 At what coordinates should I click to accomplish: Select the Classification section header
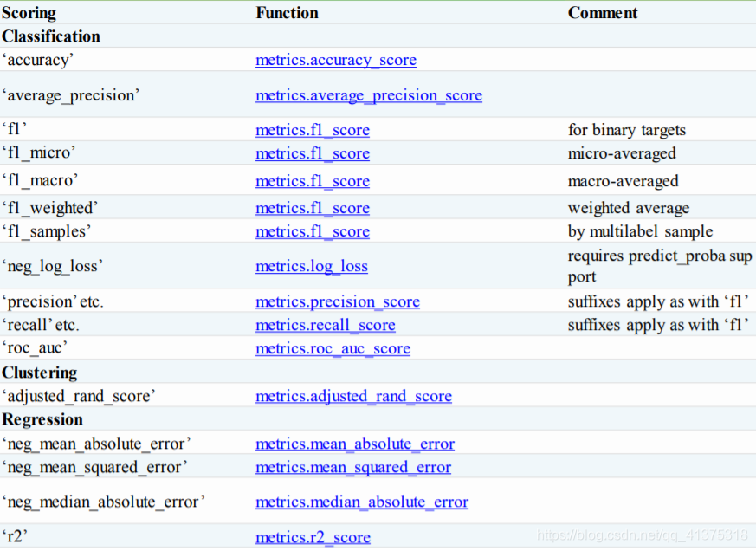[50, 36]
